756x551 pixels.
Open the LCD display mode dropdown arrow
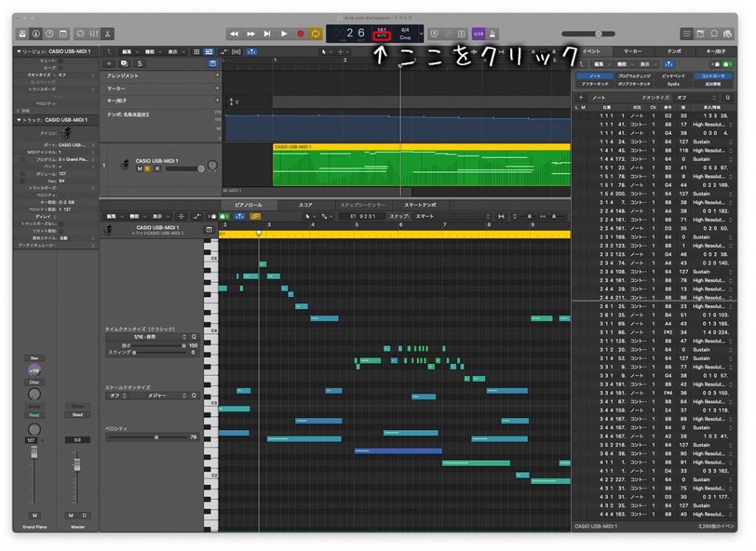(x=421, y=34)
